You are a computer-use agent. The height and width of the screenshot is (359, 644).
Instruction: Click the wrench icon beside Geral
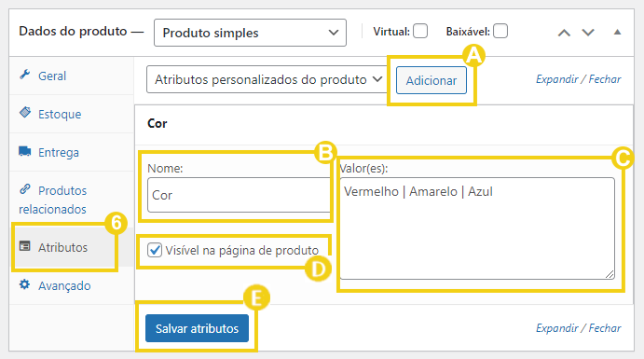pyautogui.click(x=24, y=75)
